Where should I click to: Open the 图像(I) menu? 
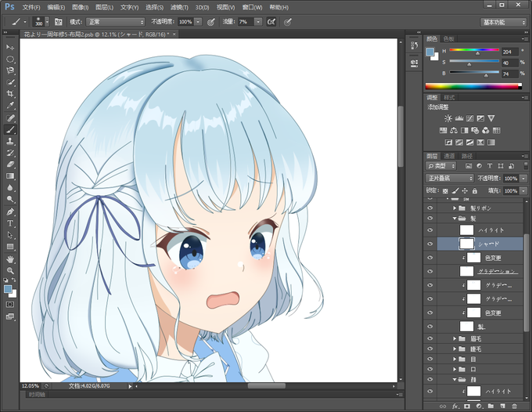tap(80, 8)
